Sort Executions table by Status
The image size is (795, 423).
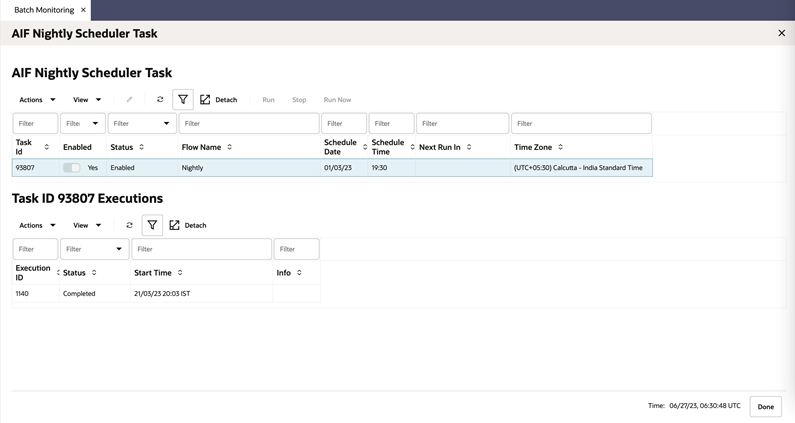(x=94, y=273)
